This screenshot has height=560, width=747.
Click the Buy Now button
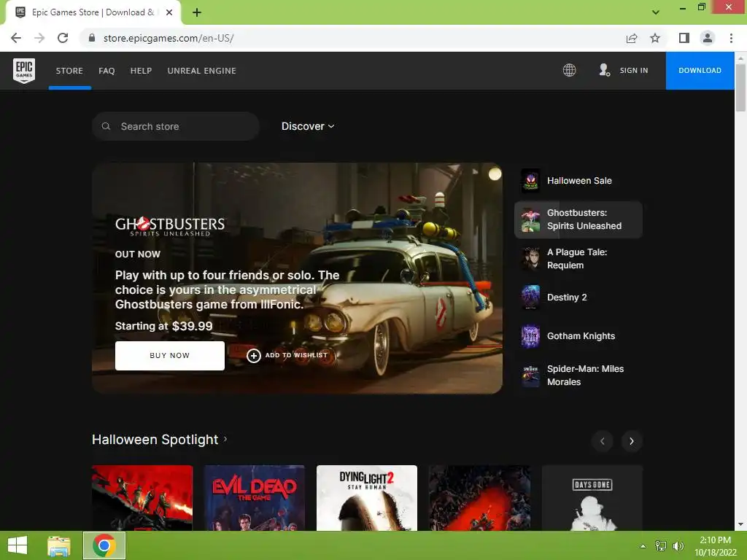(169, 355)
